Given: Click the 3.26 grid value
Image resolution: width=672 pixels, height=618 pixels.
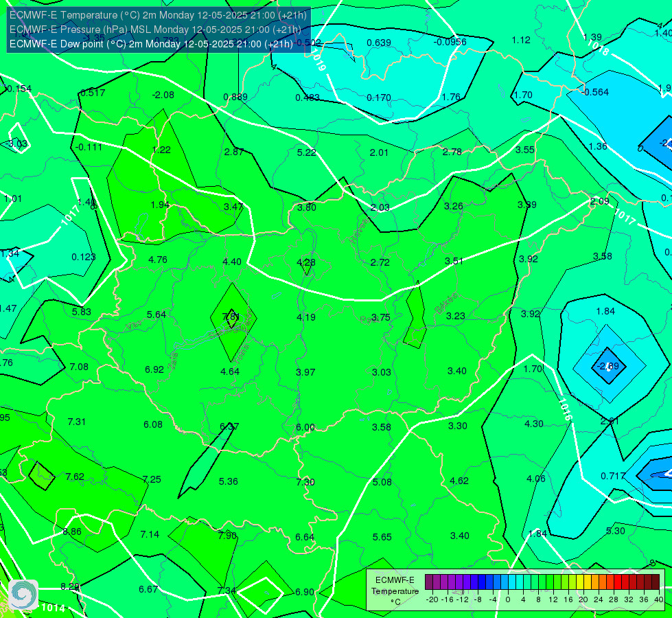Looking at the screenshot, I should [454, 206].
